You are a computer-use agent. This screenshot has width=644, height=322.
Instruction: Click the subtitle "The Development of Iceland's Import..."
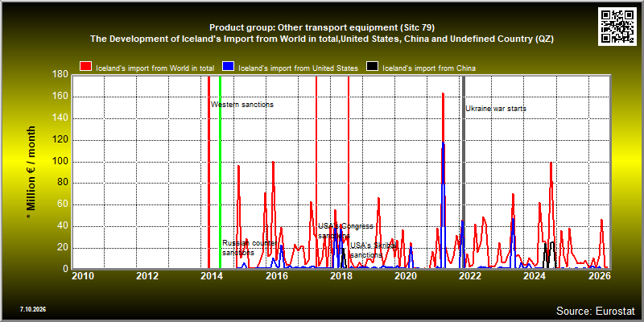322,39
